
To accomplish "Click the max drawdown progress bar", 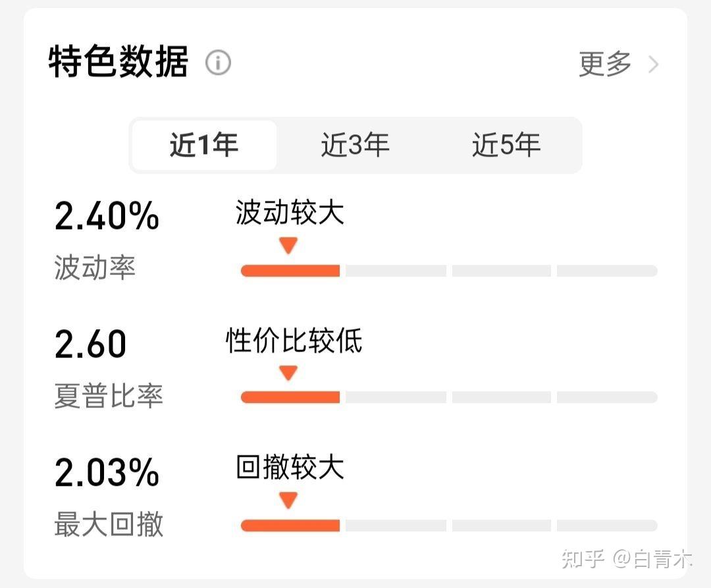I will [448, 525].
